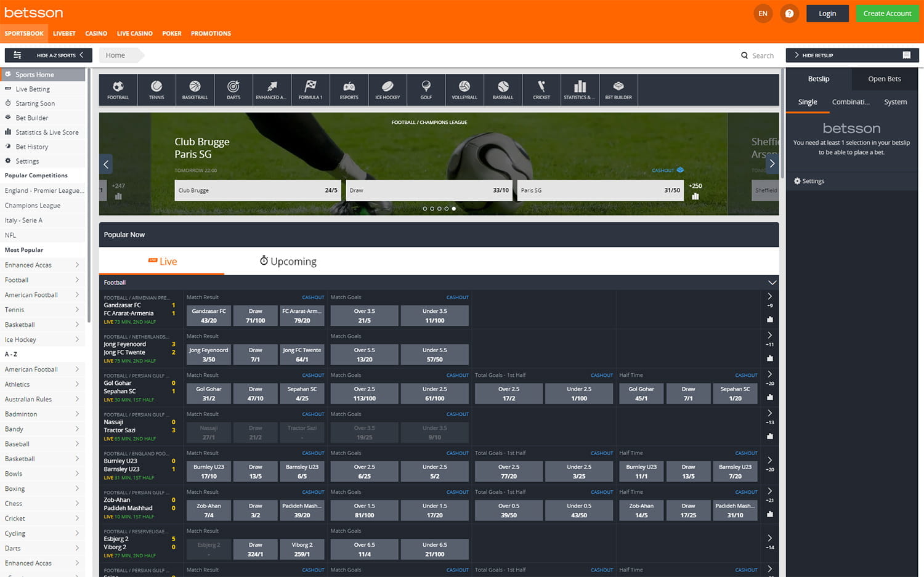
Task: Click the betslip icon in Hide Betslip bar
Action: pos(907,55)
